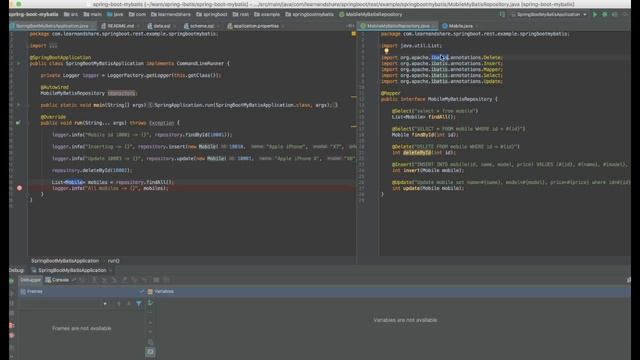
Task: Click the @Autowired annotation
Action: [x=55, y=87]
